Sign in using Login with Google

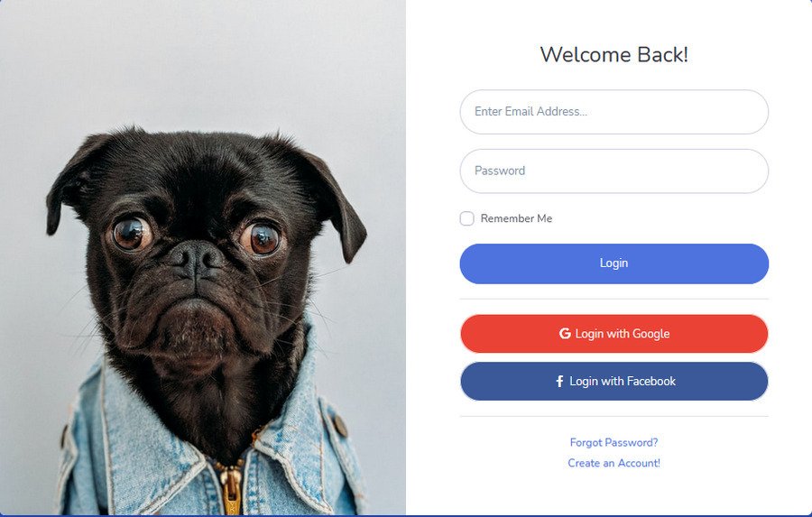(x=614, y=334)
